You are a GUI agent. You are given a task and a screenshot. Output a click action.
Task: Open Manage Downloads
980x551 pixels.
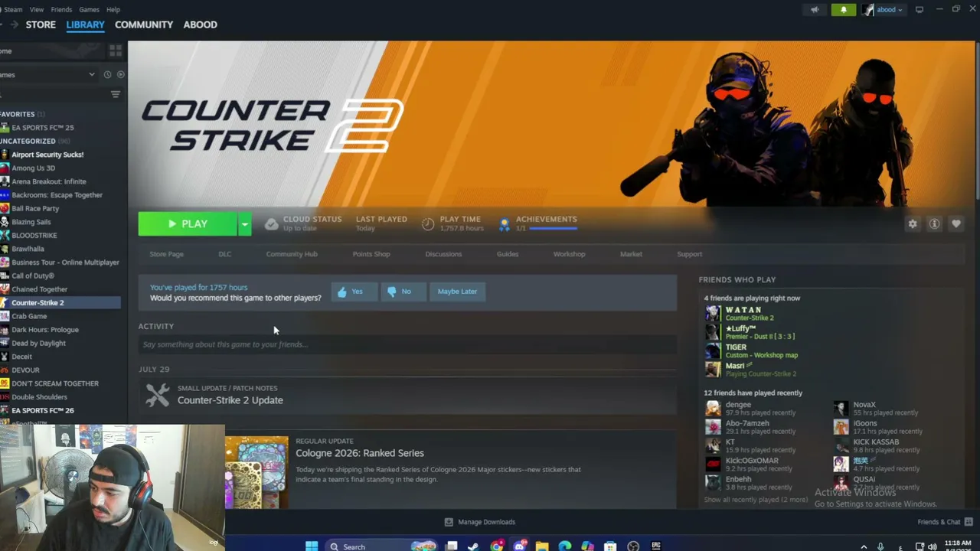click(x=480, y=522)
